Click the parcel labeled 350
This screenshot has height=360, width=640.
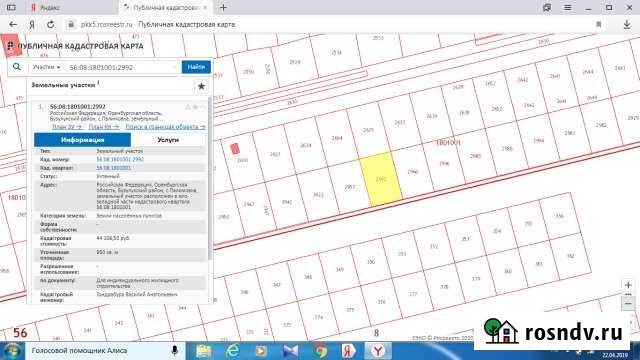tap(371, 262)
